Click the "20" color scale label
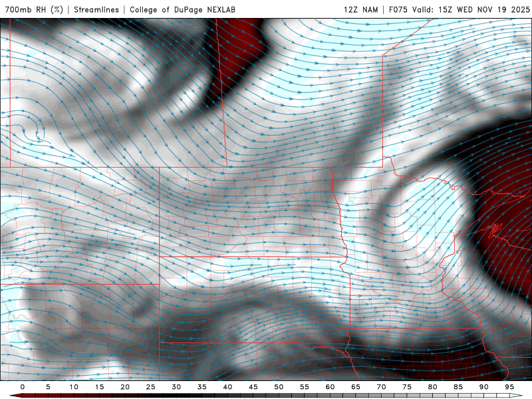532x399 pixels. pyautogui.click(x=125, y=387)
